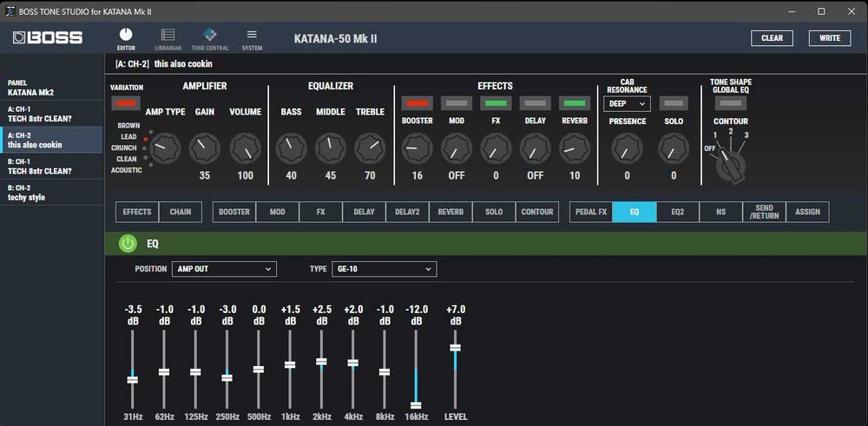The width and height of the screenshot is (868, 426).
Task: Open the Cab Resonance DEEP dropdown
Action: tap(627, 103)
